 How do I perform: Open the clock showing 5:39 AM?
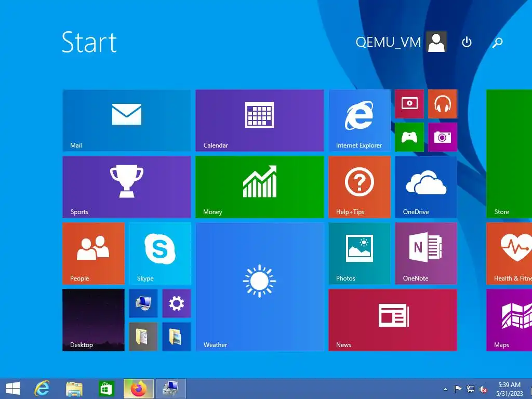pyautogui.click(x=509, y=389)
